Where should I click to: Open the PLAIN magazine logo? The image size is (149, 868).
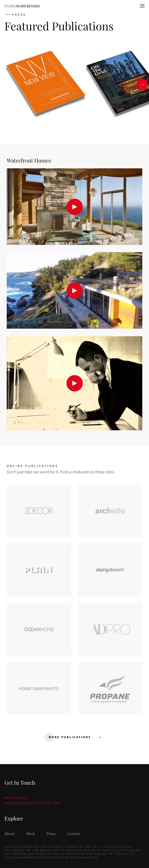(39, 570)
